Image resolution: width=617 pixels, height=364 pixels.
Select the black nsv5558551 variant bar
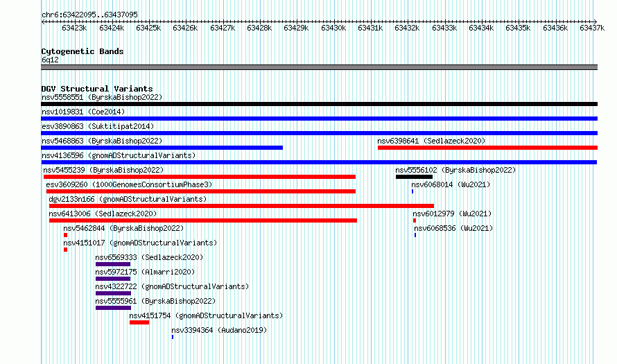(x=319, y=104)
